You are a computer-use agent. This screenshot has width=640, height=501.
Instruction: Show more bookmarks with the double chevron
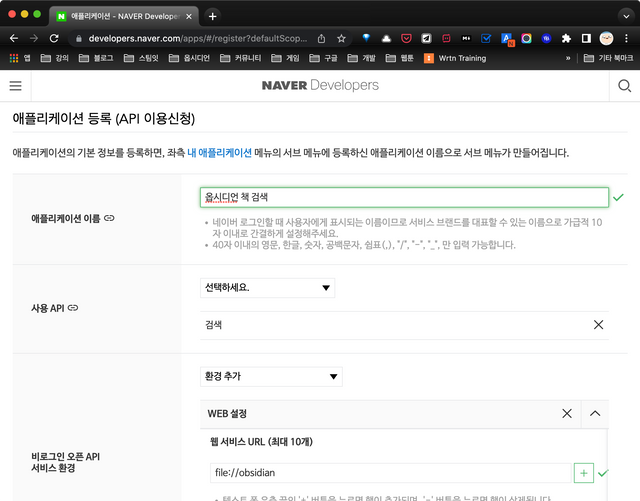tap(568, 58)
